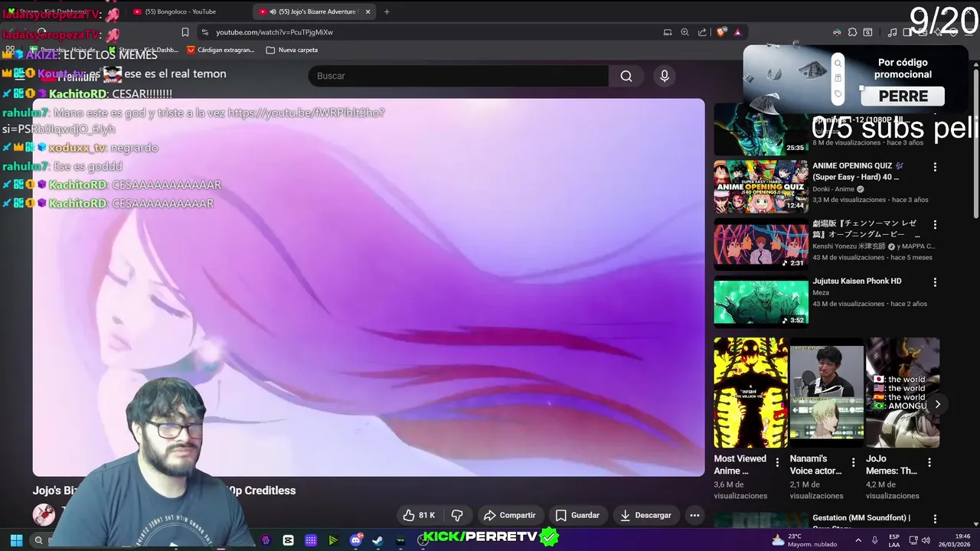Open the ANIME OPENING QUIZ video thumbnail

point(761,187)
